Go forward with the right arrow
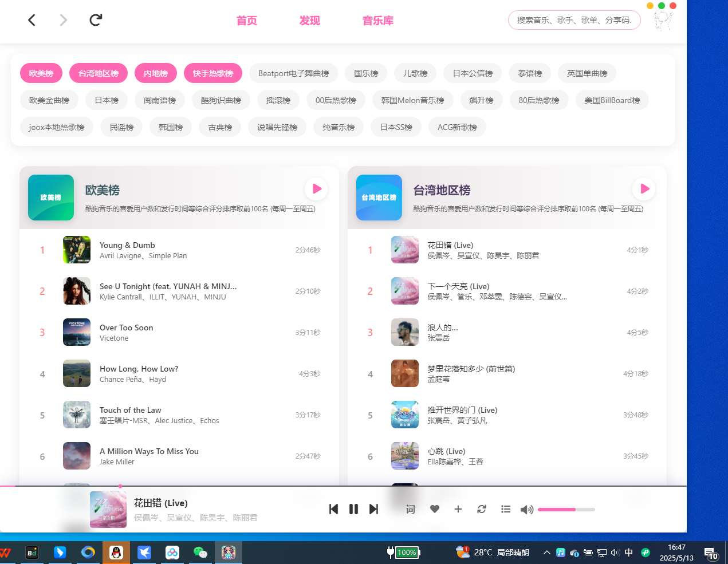 tap(64, 20)
